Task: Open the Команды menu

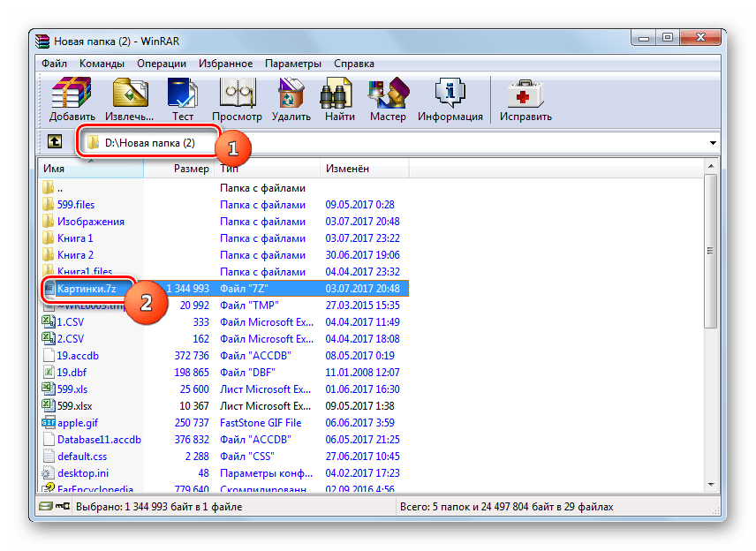Action: [x=102, y=64]
